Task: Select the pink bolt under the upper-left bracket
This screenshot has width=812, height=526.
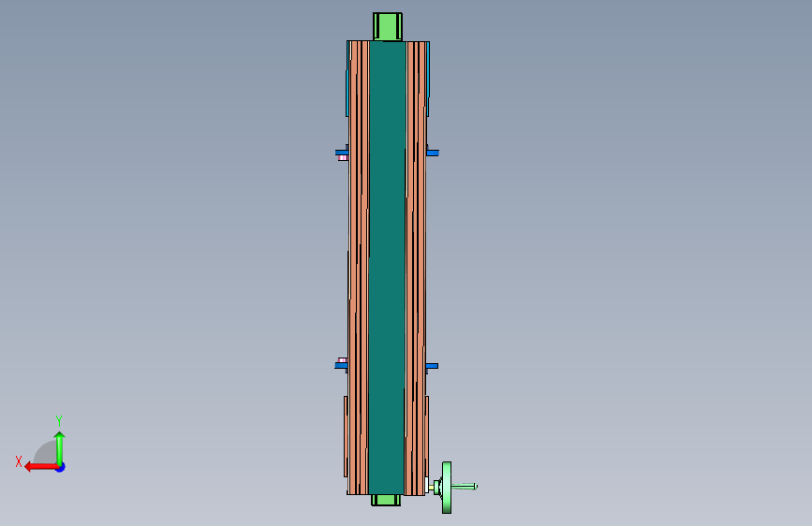Action: click(x=343, y=158)
